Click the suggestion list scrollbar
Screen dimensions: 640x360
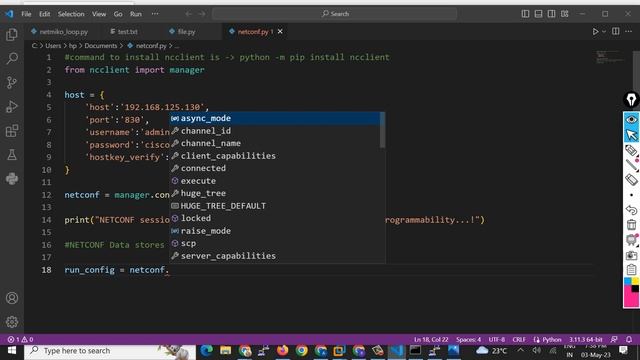coord(382,130)
